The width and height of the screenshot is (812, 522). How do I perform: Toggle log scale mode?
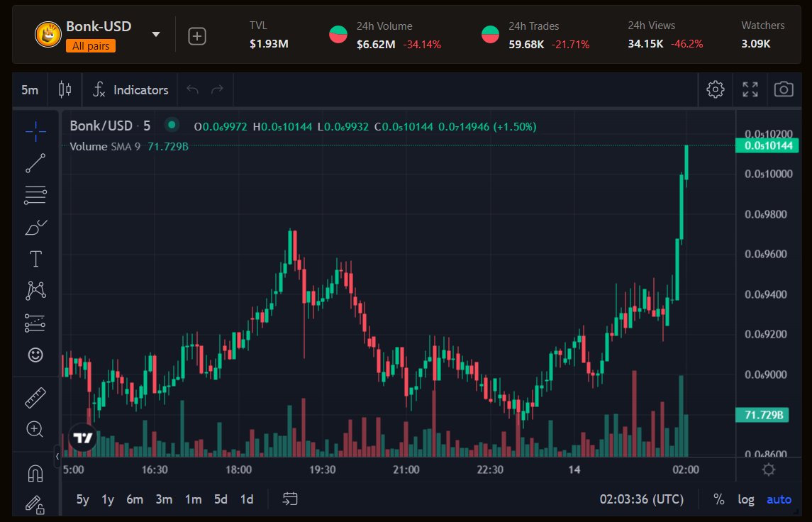point(746,499)
